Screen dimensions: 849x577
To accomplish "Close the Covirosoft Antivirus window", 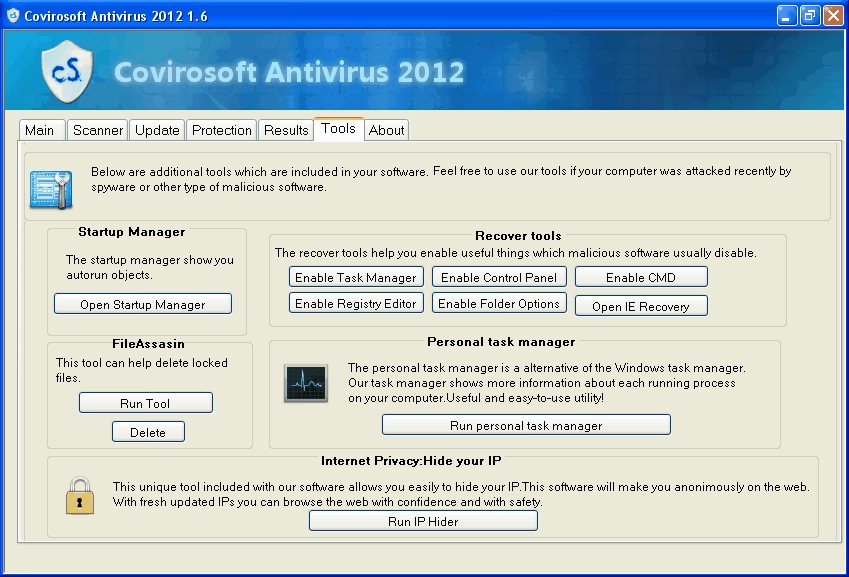I will [833, 16].
